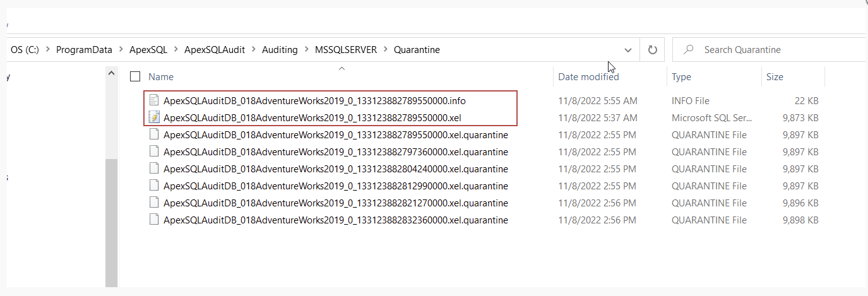This screenshot has height=296, width=868.
Task: Select file ending 789550000.xel.quarantine
Action: click(x=335, y=134)
